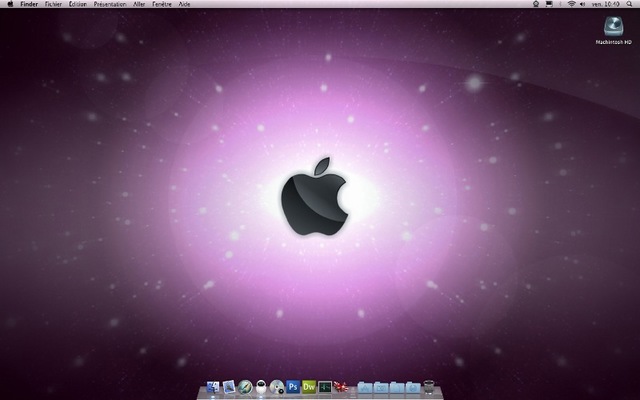Open Spotlight search magnifier
The height and width of the screenshot is (400, 640).
[x=629, y=4]
